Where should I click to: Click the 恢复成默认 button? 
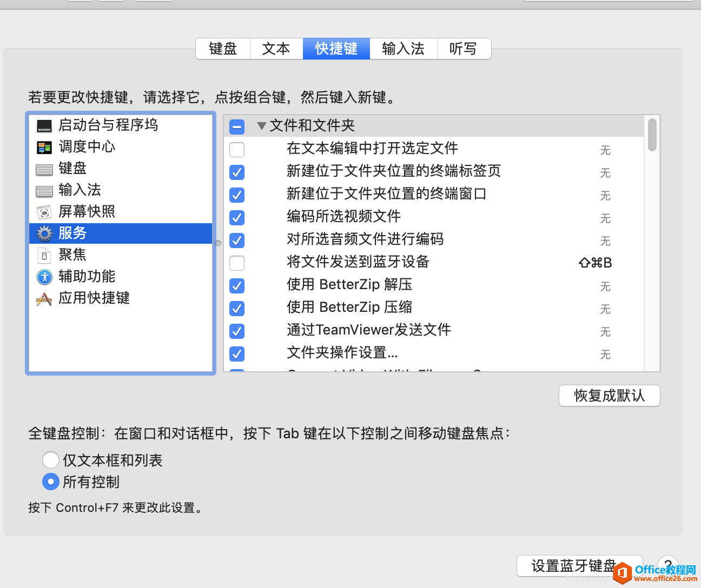pos(610,396)
